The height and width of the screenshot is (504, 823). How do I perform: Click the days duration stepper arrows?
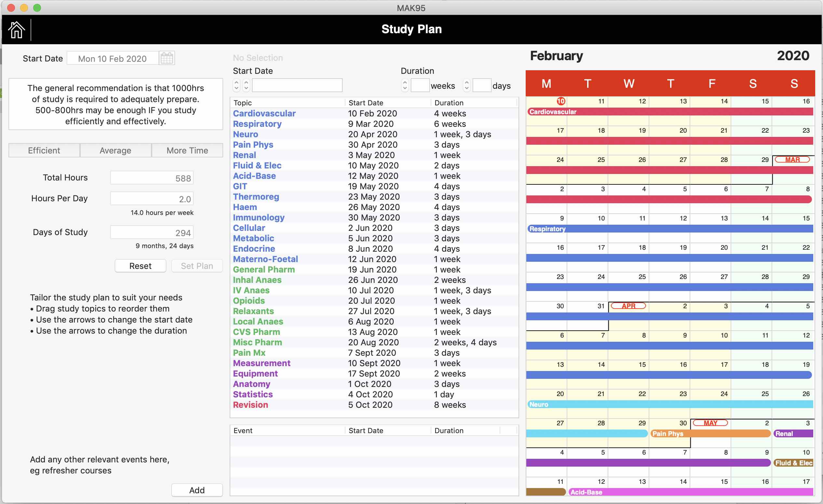tap(466, 86)
